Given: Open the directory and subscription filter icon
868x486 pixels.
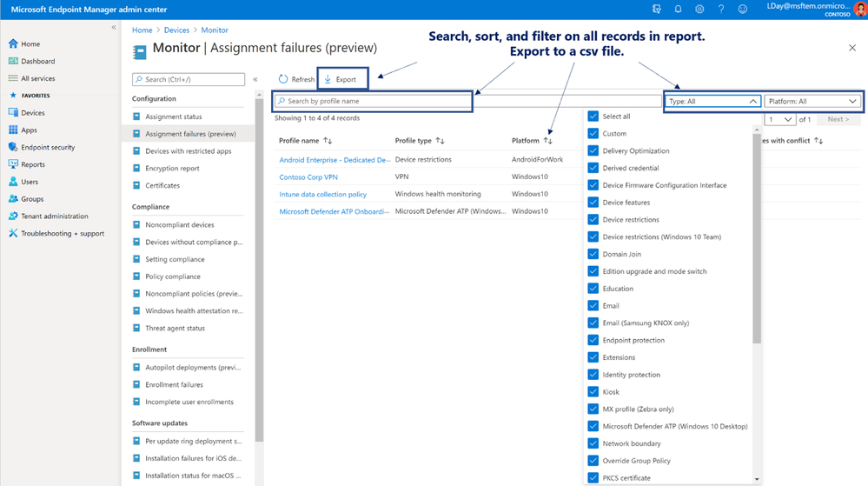Looking at the screenshot, I should pos(657,10).
